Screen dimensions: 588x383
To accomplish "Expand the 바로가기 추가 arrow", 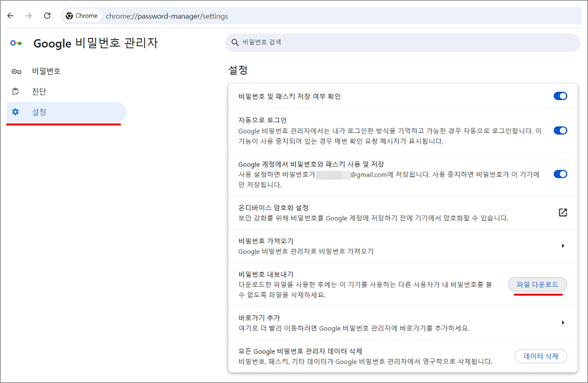I will pyautogui.click(x=563, y=323).
